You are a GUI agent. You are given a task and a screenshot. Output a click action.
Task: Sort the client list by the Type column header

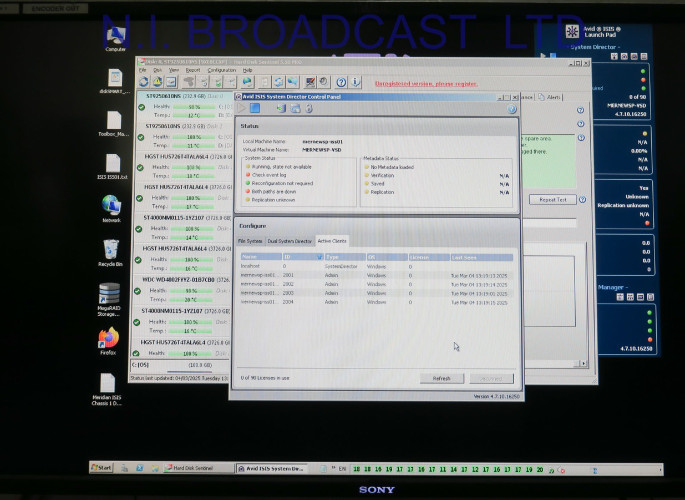(345, 257)
